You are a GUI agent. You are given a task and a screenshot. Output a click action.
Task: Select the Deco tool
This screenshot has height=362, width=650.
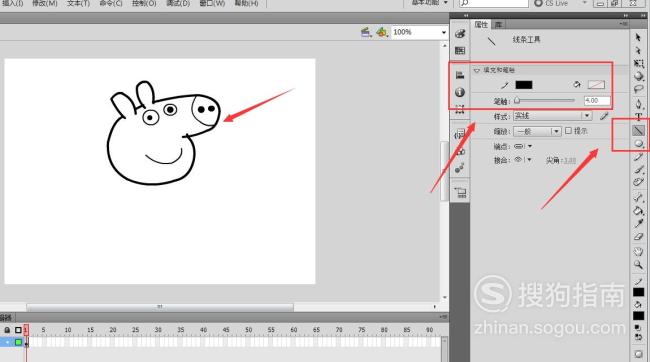point(638,182)
